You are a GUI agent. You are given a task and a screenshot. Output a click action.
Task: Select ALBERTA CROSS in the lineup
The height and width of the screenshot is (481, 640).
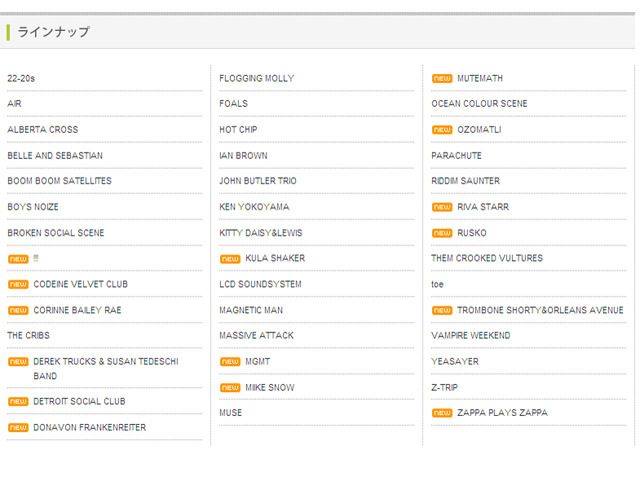tap(43, 129)
